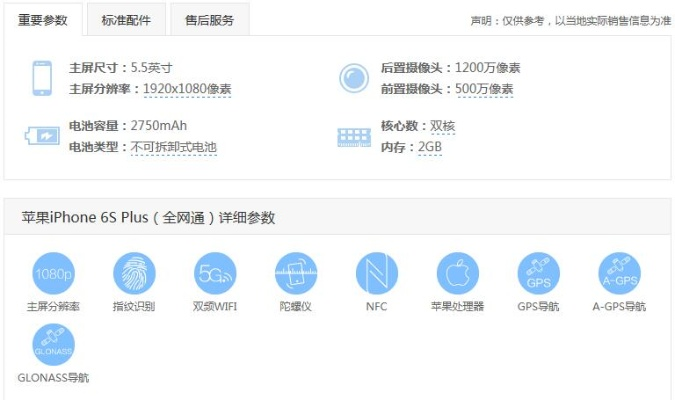Click the memory chip icon
Screen dimensions: 675x400
[354, 136]
